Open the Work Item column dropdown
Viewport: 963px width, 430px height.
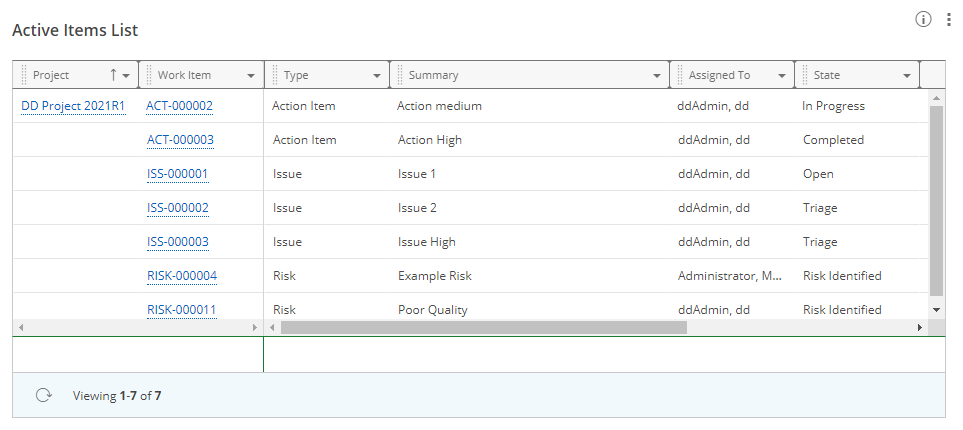point(250,76)
